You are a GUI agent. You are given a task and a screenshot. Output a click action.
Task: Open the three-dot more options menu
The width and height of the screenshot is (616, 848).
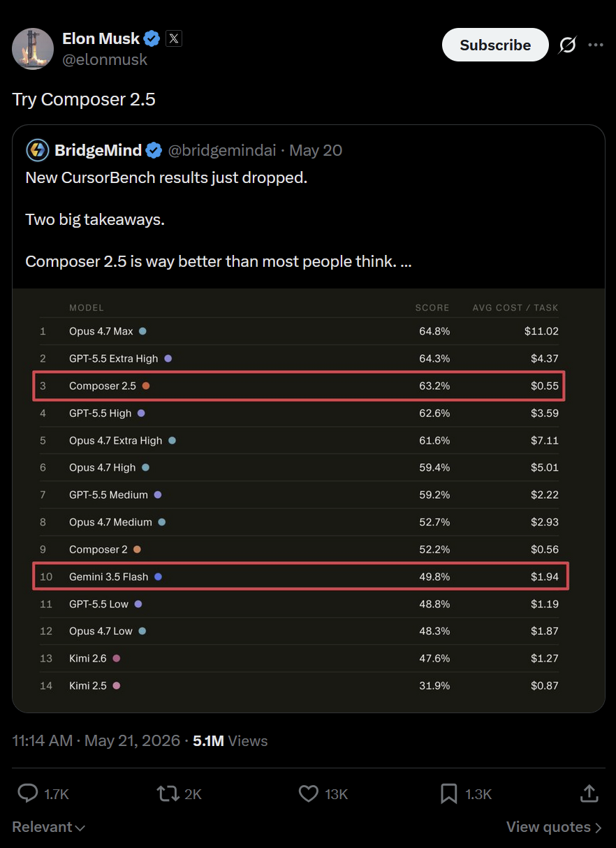(x=596, y=45)
